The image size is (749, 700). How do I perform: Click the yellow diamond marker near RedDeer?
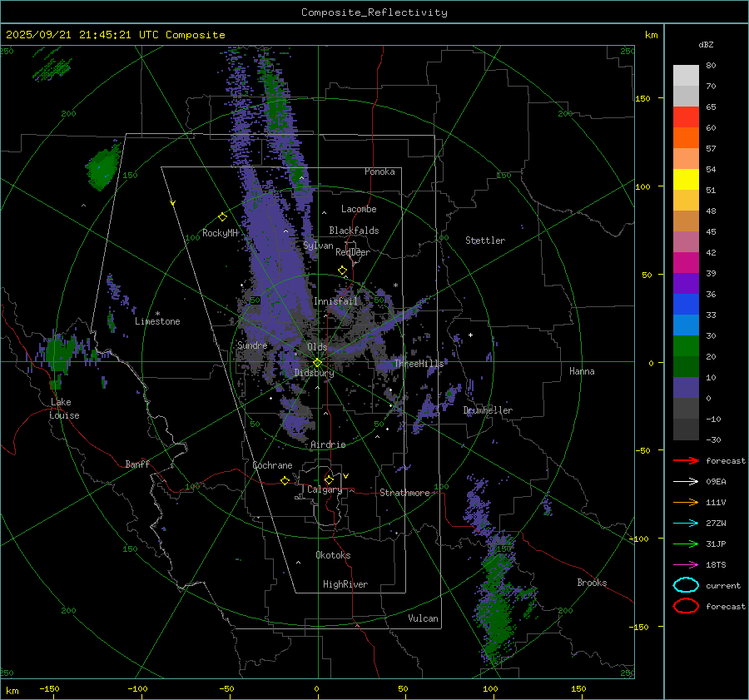point(342,271)
